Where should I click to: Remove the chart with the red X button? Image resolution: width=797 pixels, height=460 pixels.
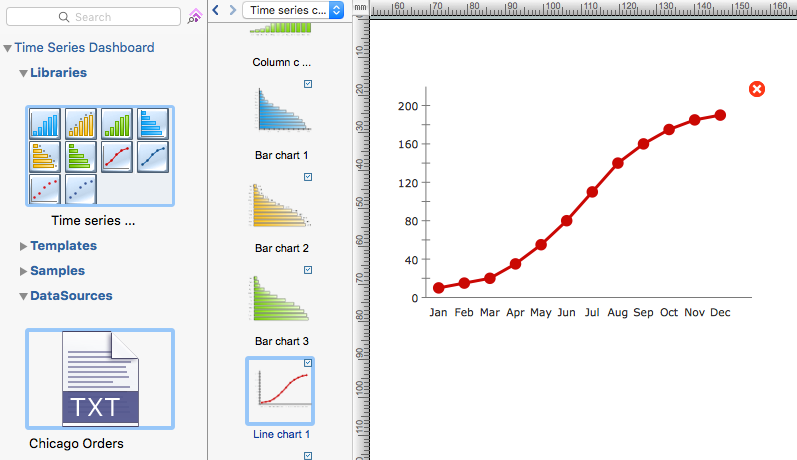point(757,89)
